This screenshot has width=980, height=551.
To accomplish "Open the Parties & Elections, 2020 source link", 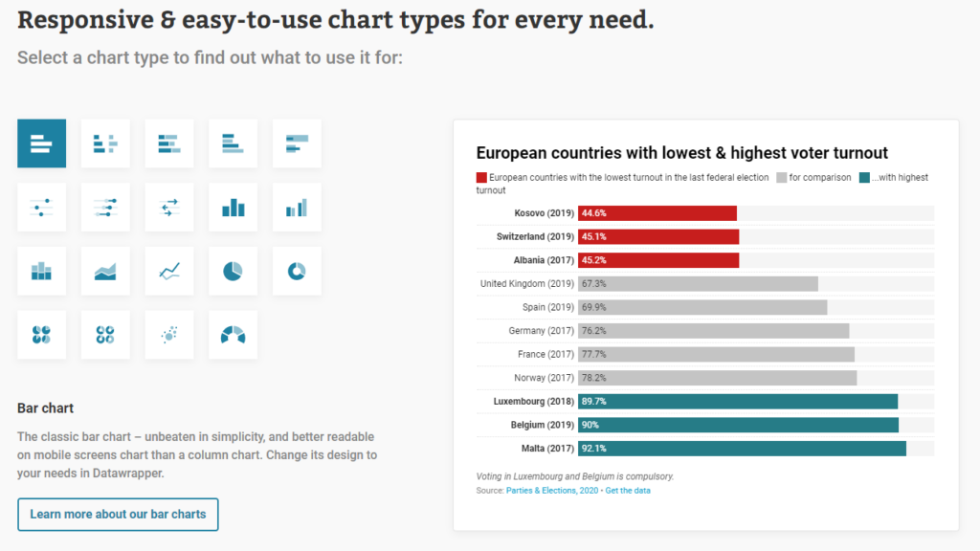I will click(552, 491).
